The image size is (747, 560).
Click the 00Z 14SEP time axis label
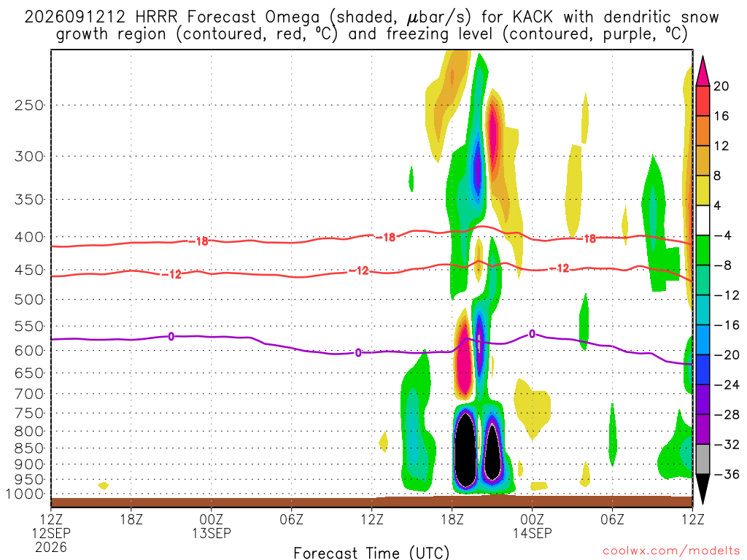click(532, 526)
